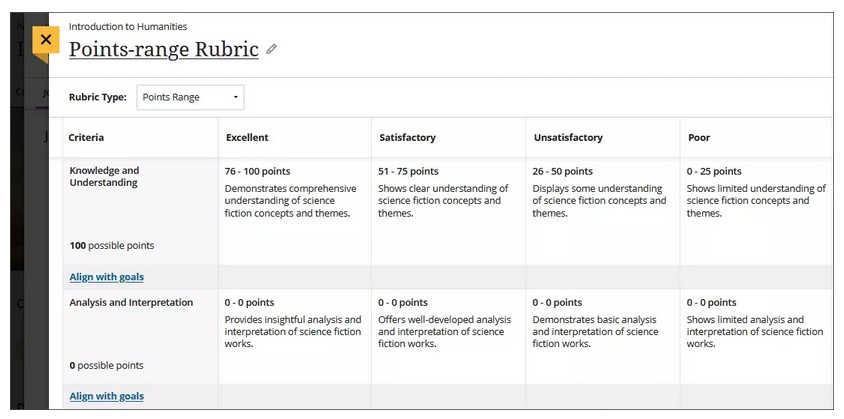Image resolution: width=844 pixels, height=419 pixels.
Task: Select the Poor column header
Action: pos(698,138)
